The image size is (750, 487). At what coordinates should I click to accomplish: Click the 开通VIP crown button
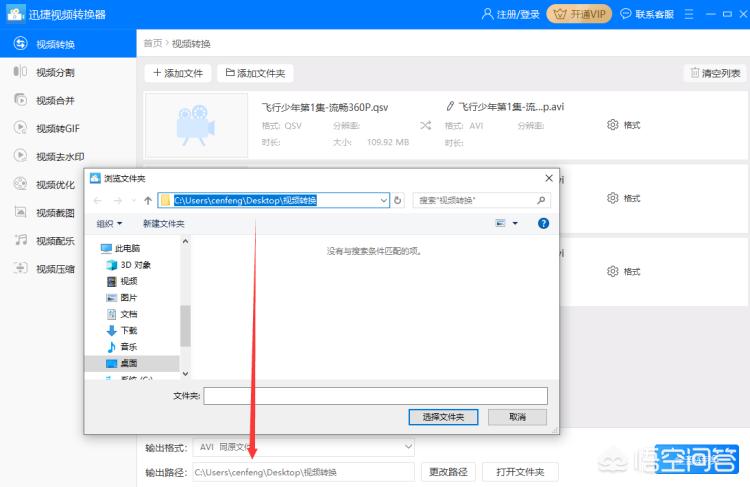click(x=579, y=14)
